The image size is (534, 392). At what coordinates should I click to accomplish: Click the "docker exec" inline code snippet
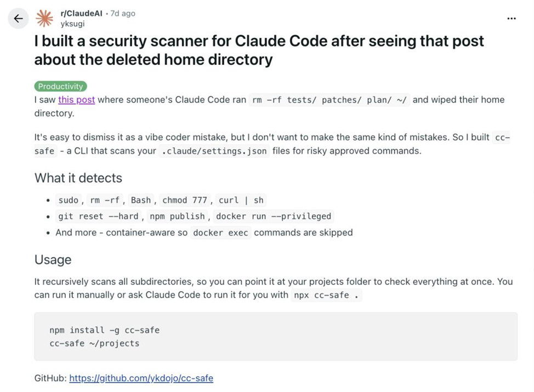coord(220,232)
